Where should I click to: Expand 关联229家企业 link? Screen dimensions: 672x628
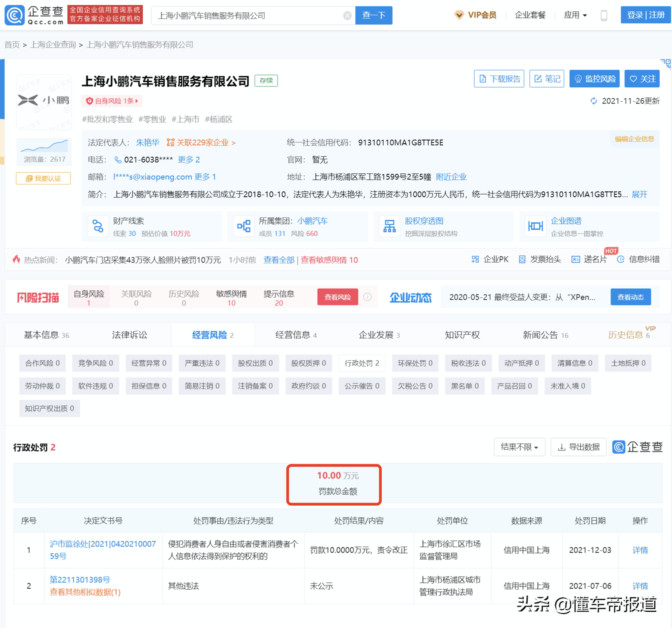pos(201,142)
